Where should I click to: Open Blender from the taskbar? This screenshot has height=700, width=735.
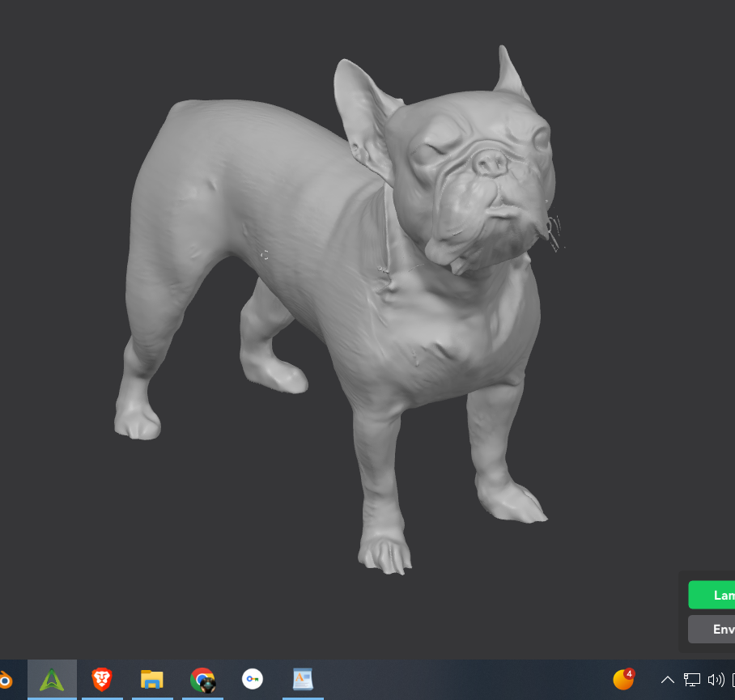tap(5, 680)
